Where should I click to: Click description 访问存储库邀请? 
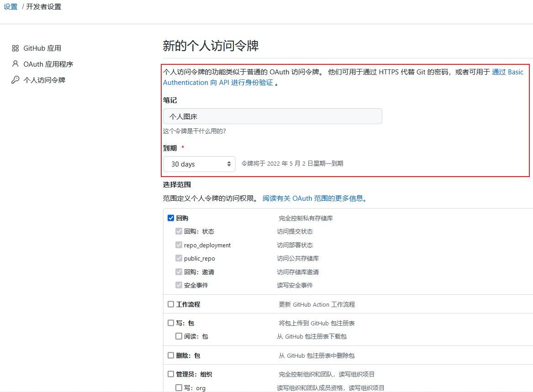coord(298,272)
